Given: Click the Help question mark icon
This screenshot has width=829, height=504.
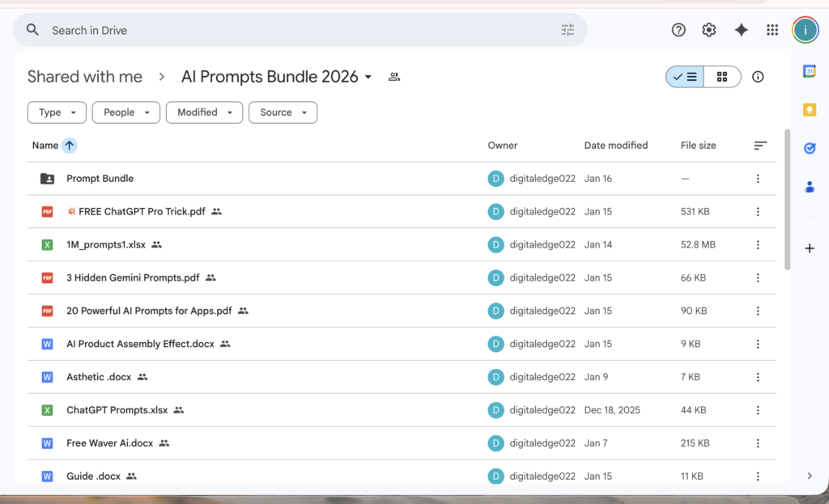Looking at the screenshot, I should coord(678,30).
